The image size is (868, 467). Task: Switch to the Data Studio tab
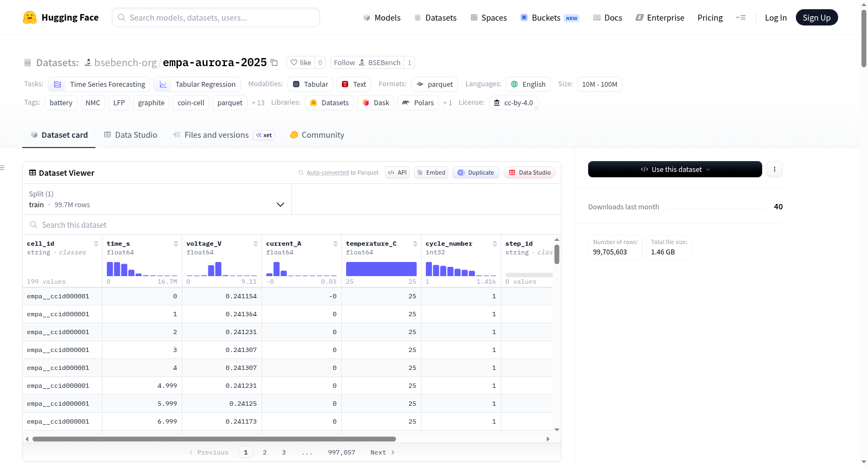point(131,135)
